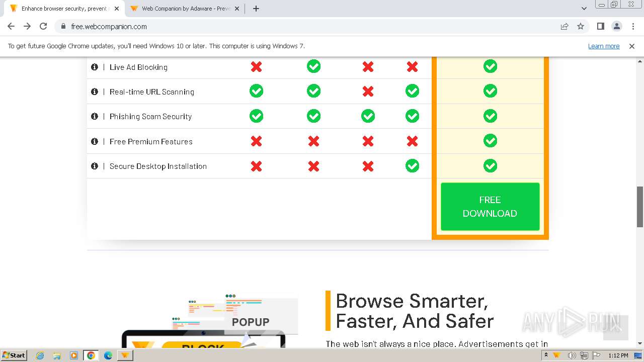Dismiss the Chrome update notification bar
644x362 pixels.
[x=632, y=46]
